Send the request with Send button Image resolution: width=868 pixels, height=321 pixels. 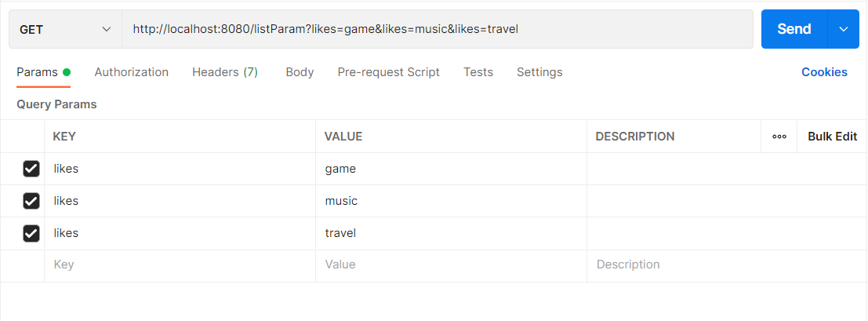(794, 29)
